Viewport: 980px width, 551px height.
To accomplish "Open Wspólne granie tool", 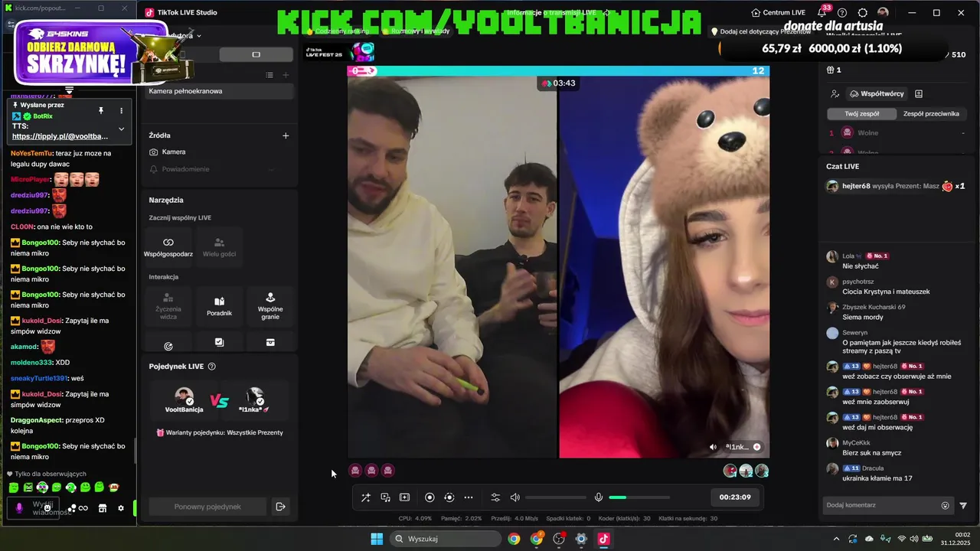I will pyautogui.click(x=270, y=306).
